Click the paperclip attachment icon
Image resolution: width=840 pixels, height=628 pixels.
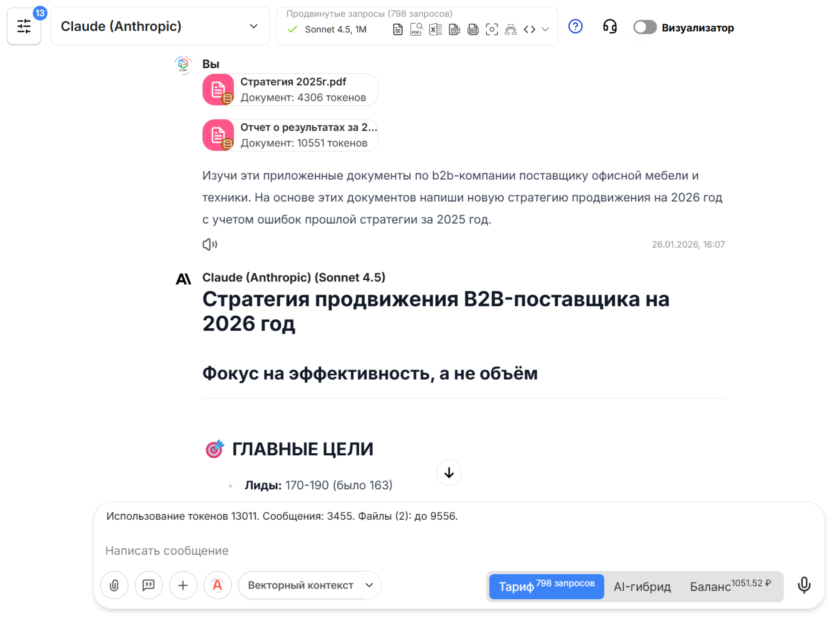click(x=114, y=585)
